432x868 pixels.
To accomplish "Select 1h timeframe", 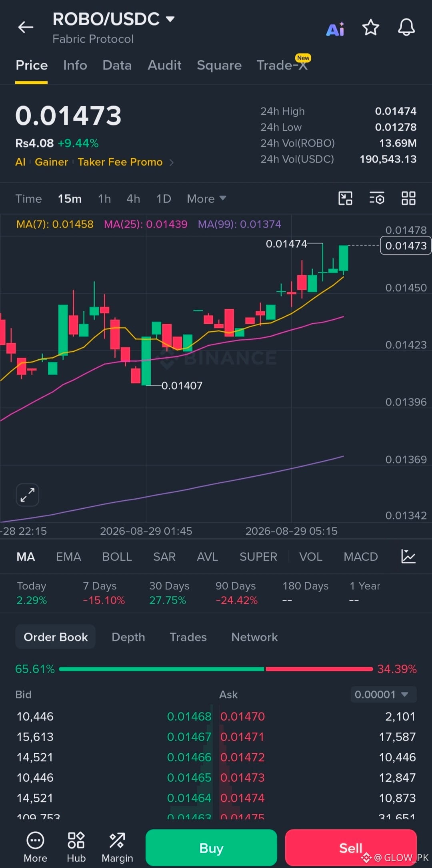I will coord(104,199).
